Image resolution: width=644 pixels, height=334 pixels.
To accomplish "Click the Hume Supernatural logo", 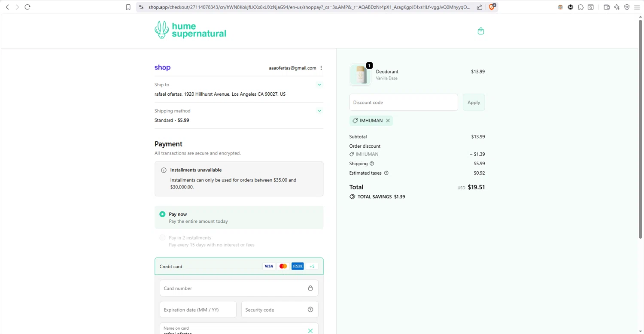I will (190, 30).
